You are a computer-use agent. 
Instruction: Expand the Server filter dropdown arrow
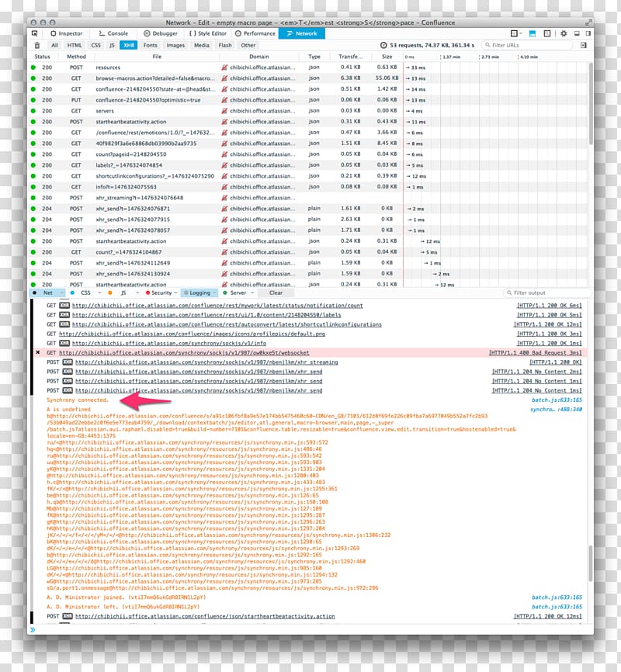252,293
